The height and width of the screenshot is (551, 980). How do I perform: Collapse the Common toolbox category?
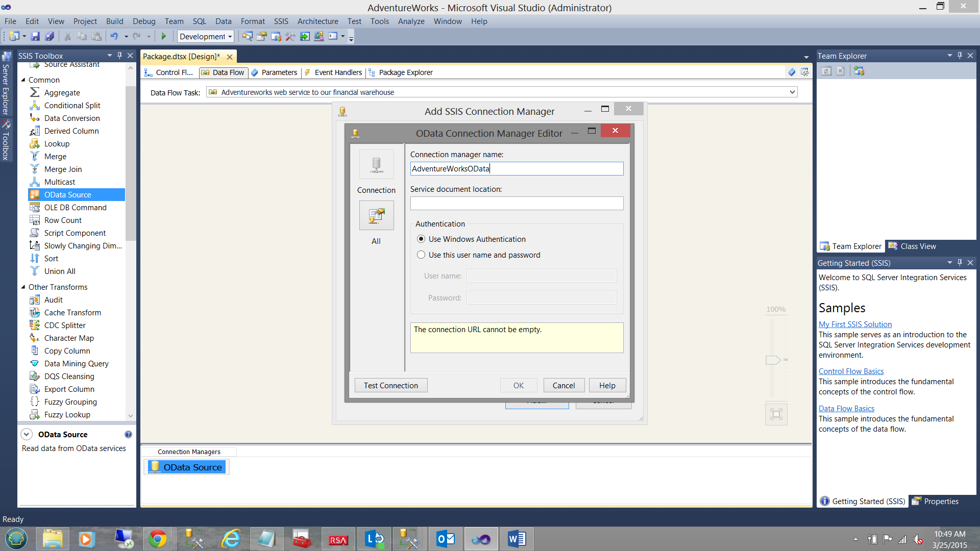(23, 80)
